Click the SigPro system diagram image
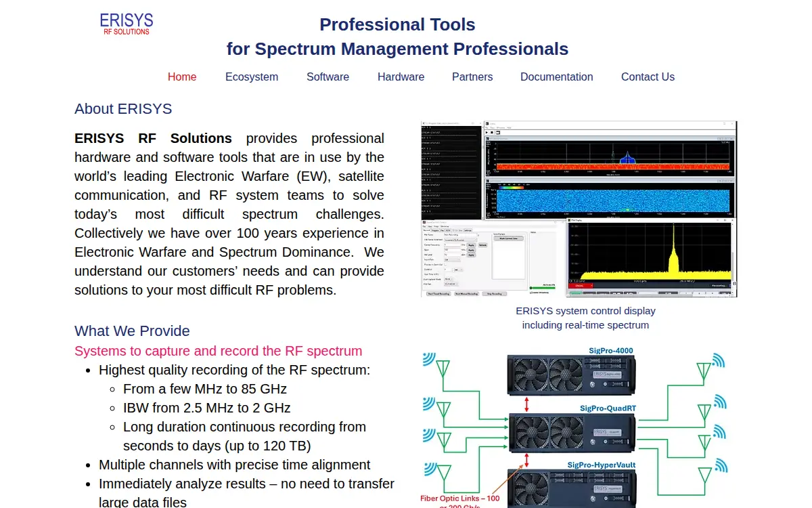Screen dimensions: 812x508 tap(575, 427)
